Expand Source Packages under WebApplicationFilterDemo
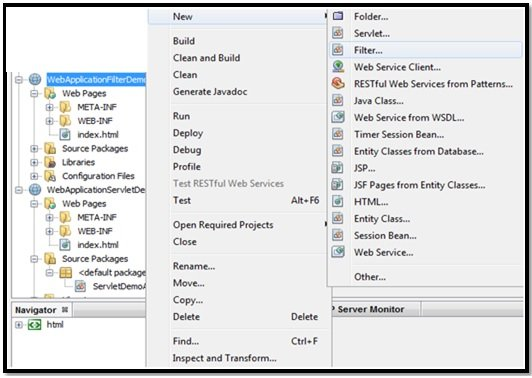The height and width of the screenshot is (378, 532). click(34, 149)
